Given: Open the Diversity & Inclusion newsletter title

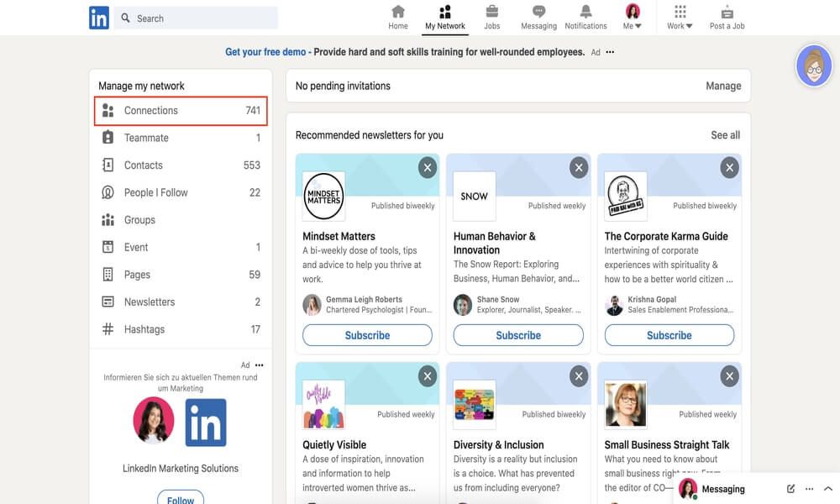Looking at the screenshot, I should click(499, 444).
